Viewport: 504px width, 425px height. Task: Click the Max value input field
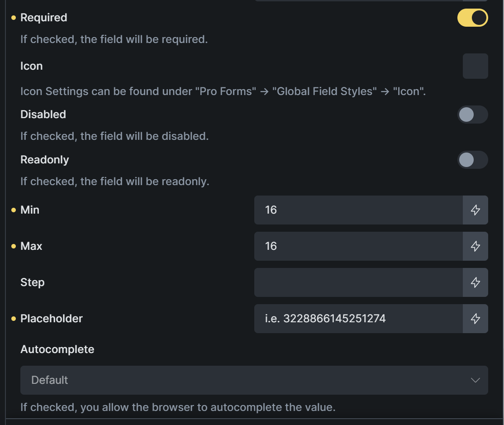point(358,246)
